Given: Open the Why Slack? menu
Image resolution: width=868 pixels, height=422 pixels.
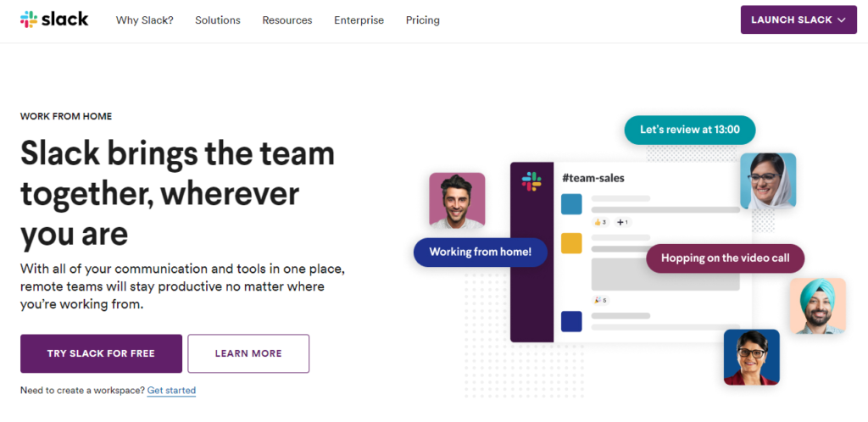Looking at the screenshot, I should coord(144,20).
